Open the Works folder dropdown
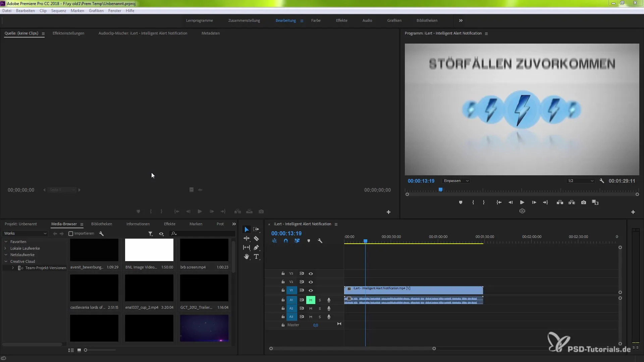 click(25, 233)
